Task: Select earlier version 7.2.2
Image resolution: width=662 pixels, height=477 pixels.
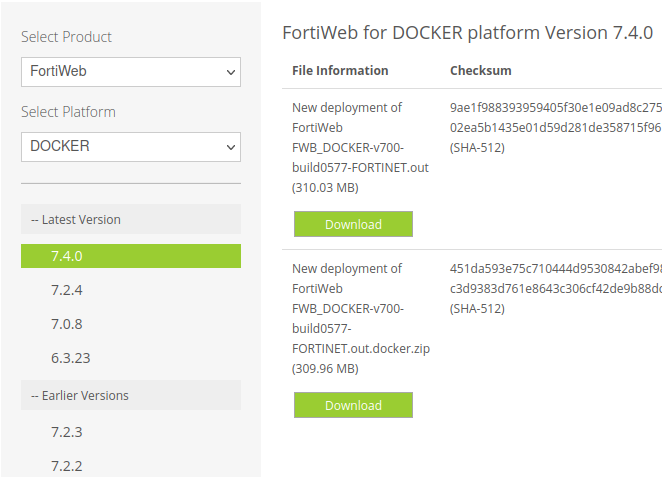Action: (x=67, y=466)
